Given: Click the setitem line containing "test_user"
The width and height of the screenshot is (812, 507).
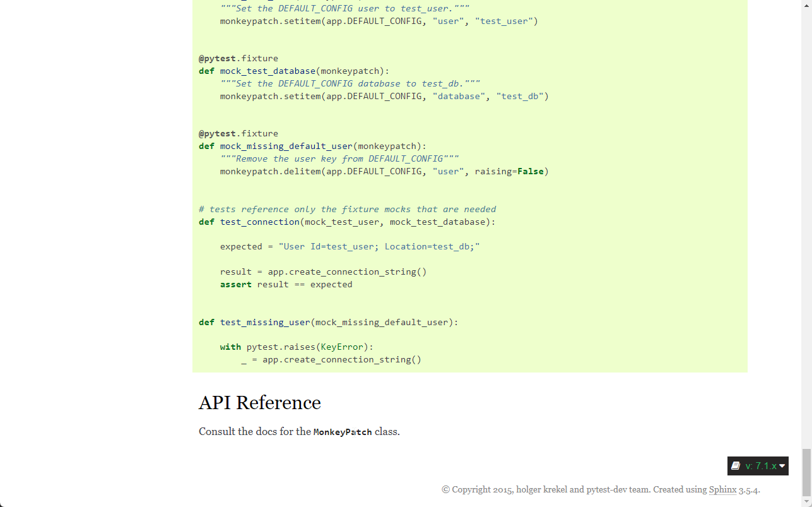Looking at the screenshot, I should 379,21.
